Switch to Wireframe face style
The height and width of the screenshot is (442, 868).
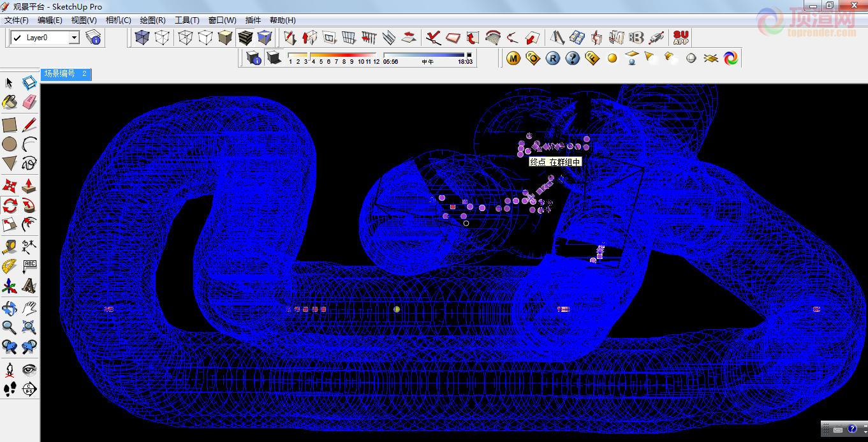[185, 38]
